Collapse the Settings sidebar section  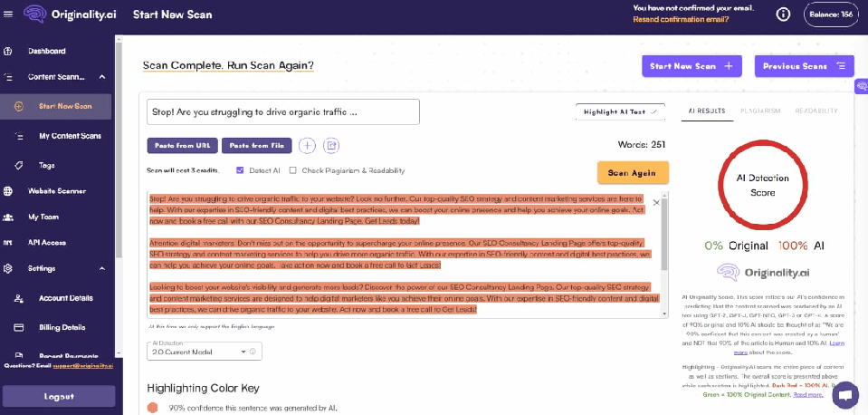[x=102, y=268]
